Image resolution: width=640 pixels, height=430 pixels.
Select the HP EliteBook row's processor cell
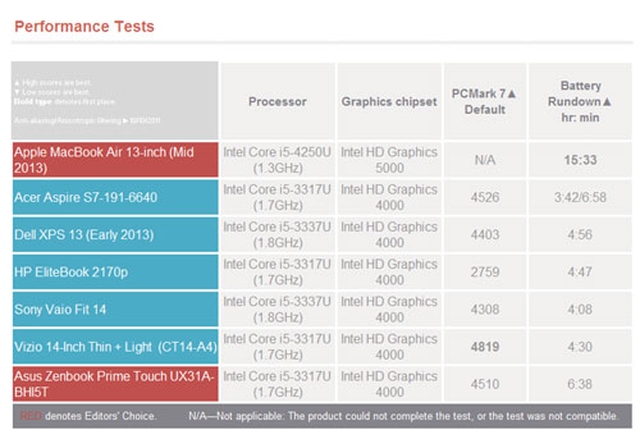pos(278,272)
